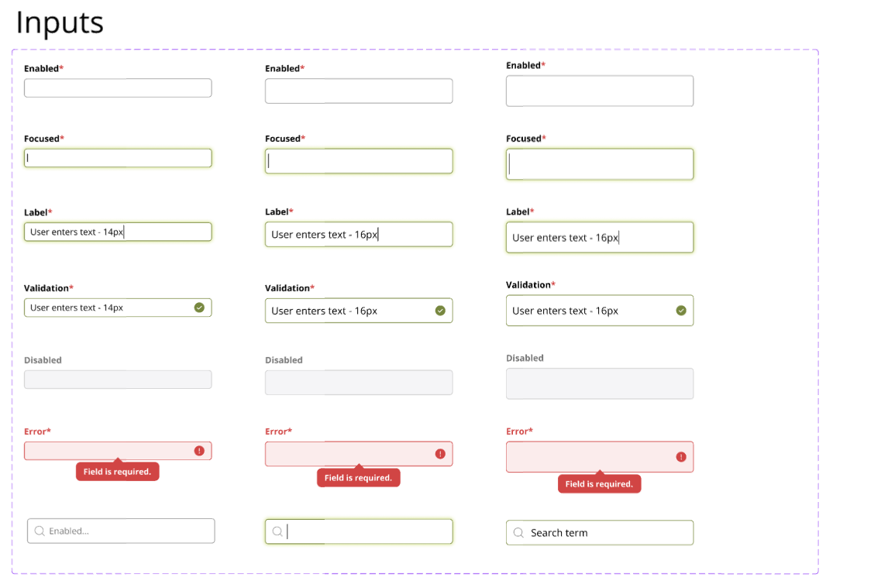Click the largest Enabled text input
This screenshot has width=881, height=588.
[600, 91]
